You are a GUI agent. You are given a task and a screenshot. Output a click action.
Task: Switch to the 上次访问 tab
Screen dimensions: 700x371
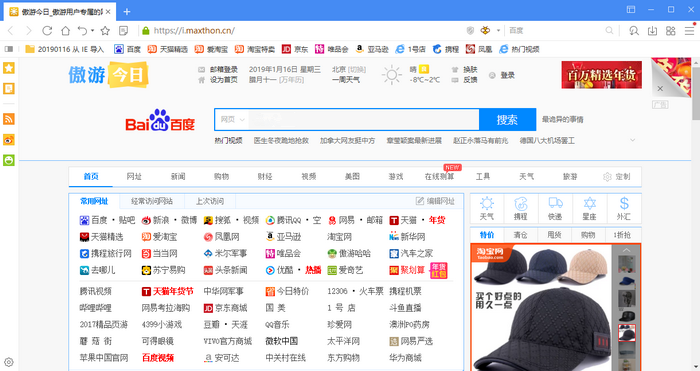(x=210, y=201)
